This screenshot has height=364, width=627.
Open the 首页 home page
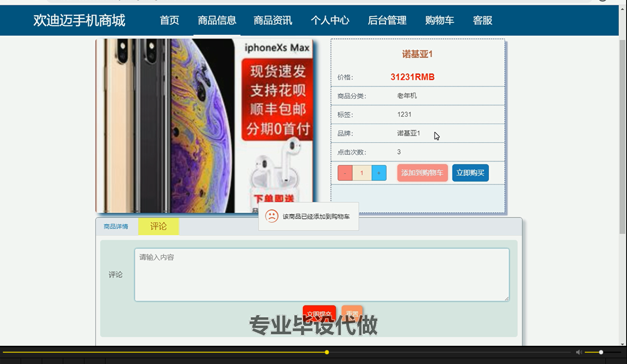tap(170, 20)
